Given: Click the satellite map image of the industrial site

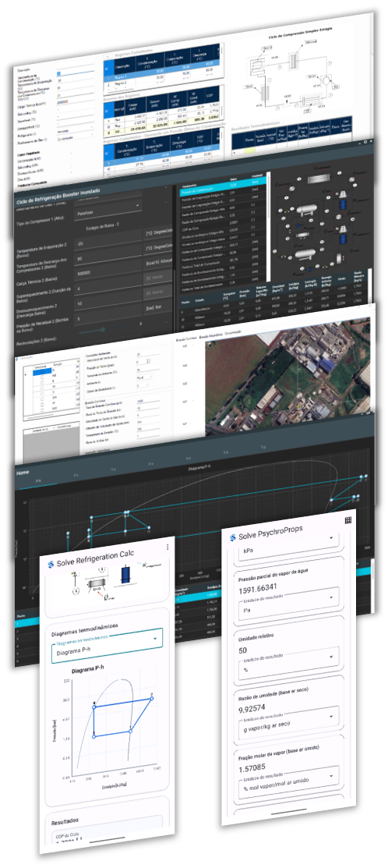Looking at the screenshot, I should [x=287, y=378].
